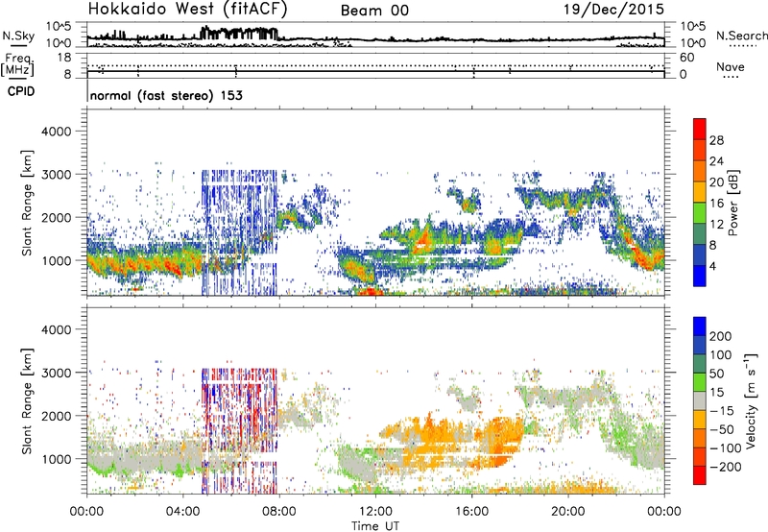Click the red high-power patch near 12:00 at bottom

[x=369, y=292]
